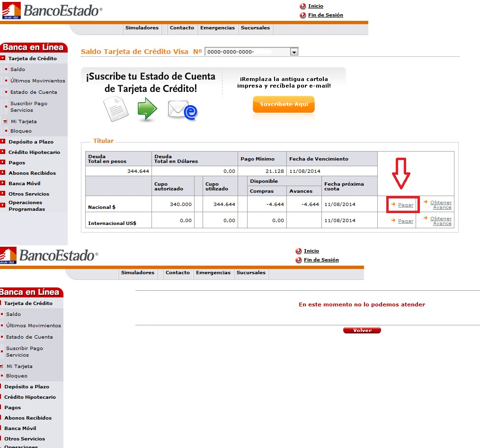The image size is (480, 448).
Task: Open Abonos Recibidos in the lower sidebar
Action: tap(28, 418)
